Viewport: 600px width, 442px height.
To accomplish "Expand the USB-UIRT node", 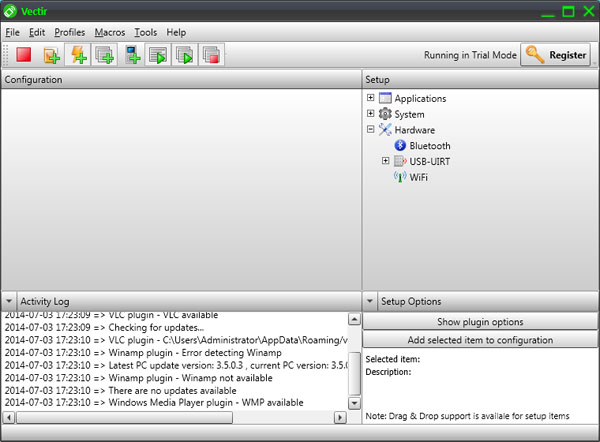I will point(386,161).
